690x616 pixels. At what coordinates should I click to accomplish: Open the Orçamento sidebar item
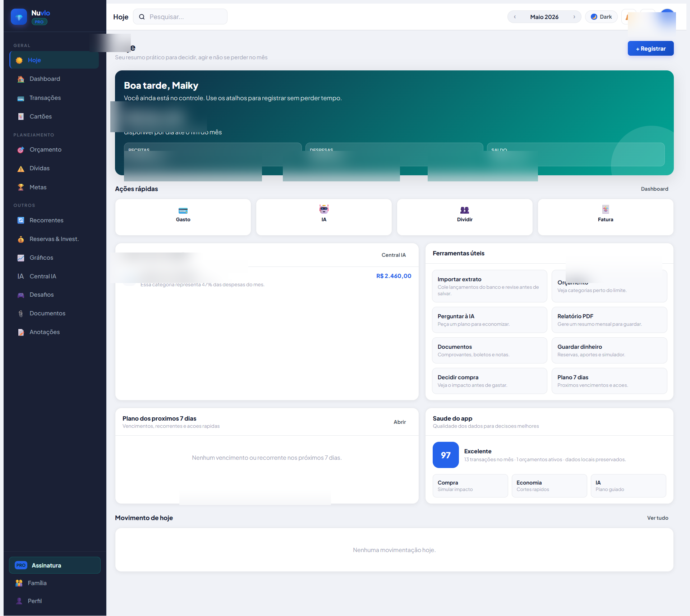click(45, 149)
